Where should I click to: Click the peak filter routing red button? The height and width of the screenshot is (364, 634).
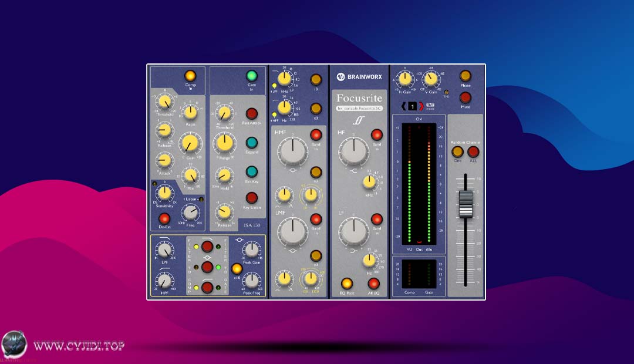207,267
